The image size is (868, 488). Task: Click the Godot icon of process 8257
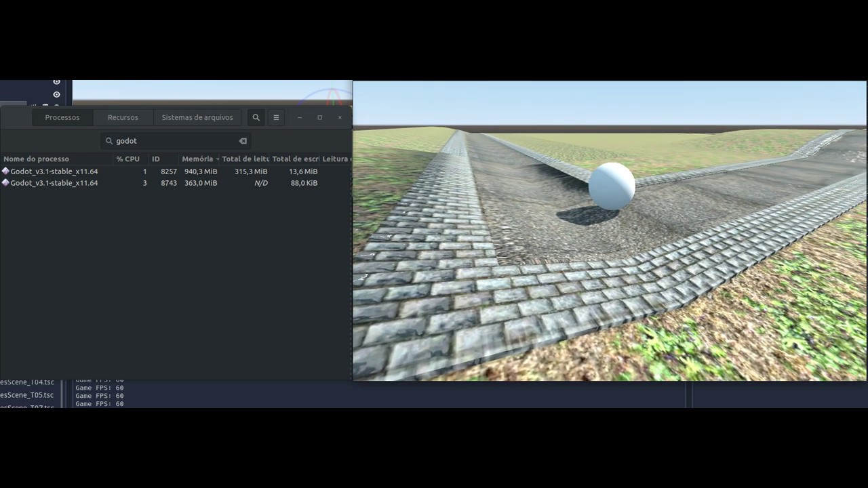(x=5, y=171)
